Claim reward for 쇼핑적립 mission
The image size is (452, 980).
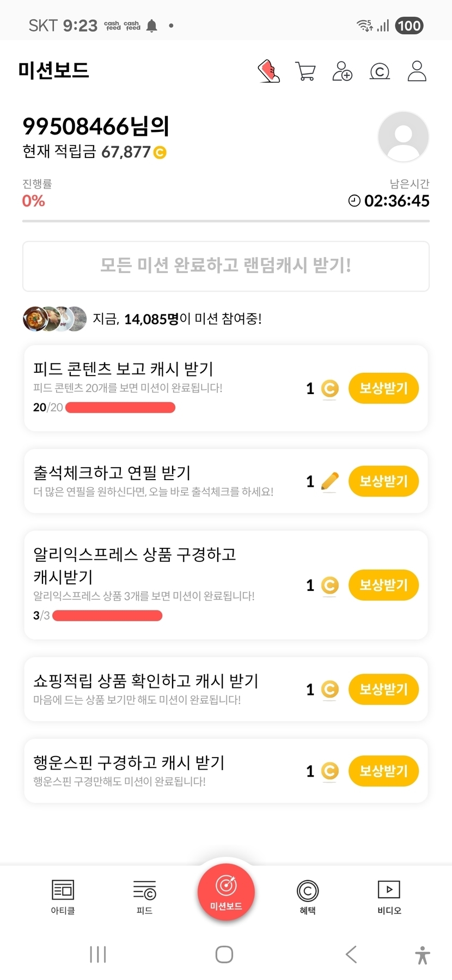click(x=383, y=689)
